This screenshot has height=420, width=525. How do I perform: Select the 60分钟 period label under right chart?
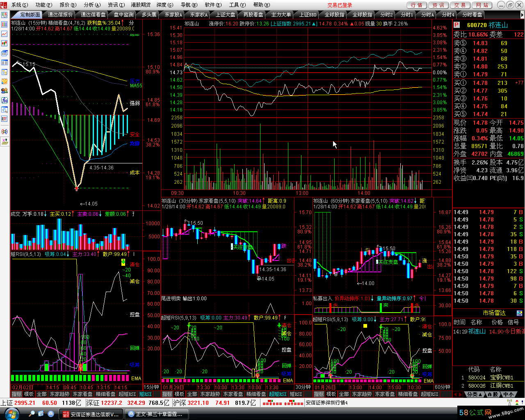click(443, 387)
